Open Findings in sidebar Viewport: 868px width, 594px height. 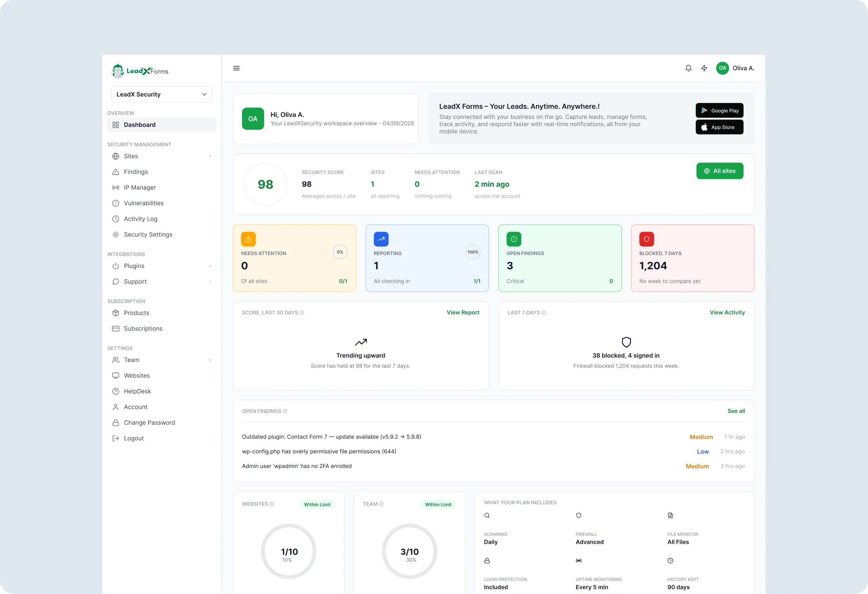click(x=162, y=172)
